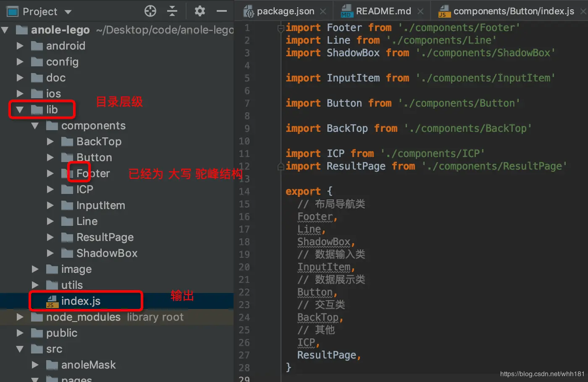Click the ResultPage folder icon

click(x=67, y=237)
